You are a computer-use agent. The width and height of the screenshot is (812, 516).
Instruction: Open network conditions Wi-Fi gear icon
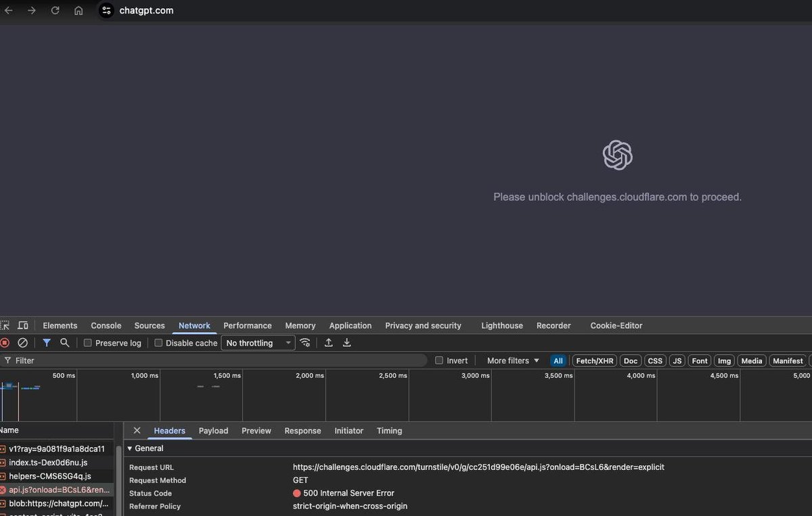click(305, 343)
